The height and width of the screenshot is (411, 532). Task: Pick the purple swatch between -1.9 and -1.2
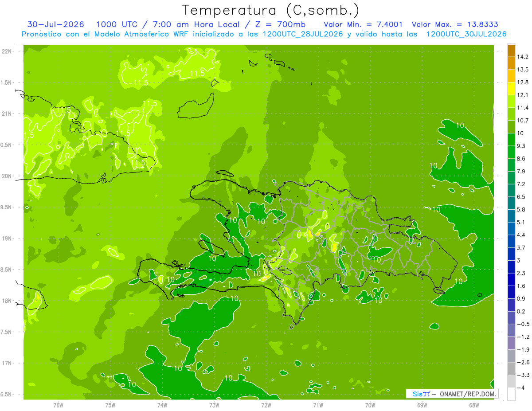click(511, 343)
